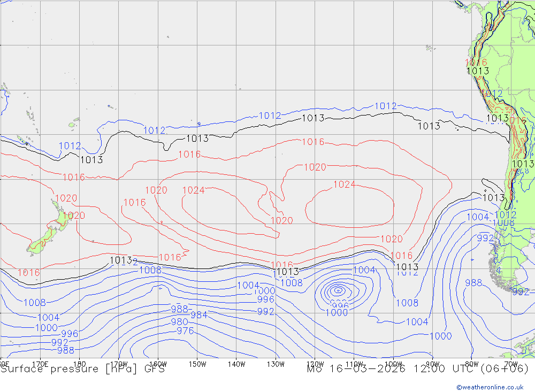Click the "110W" longitude label
Screen dimensions: 535x392
[354, 364]
